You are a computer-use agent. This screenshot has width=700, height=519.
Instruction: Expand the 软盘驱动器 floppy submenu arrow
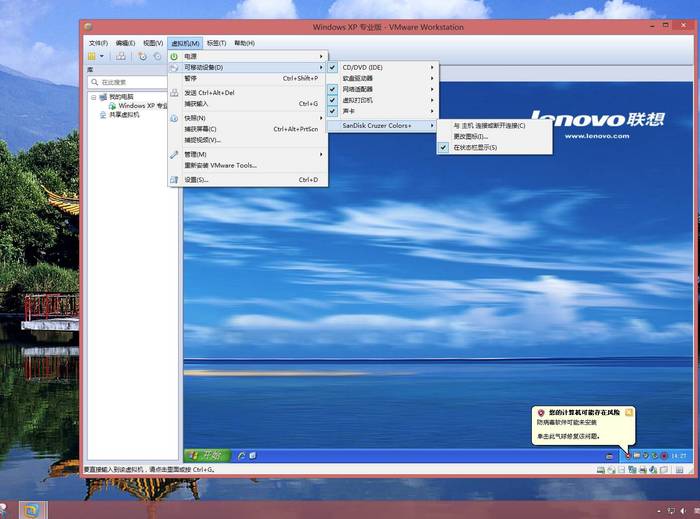click(x=432, y=78)
